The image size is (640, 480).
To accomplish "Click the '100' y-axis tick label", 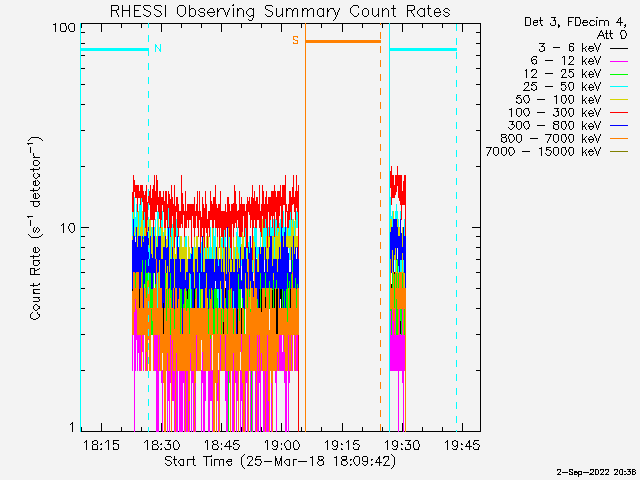I will 64,28.
